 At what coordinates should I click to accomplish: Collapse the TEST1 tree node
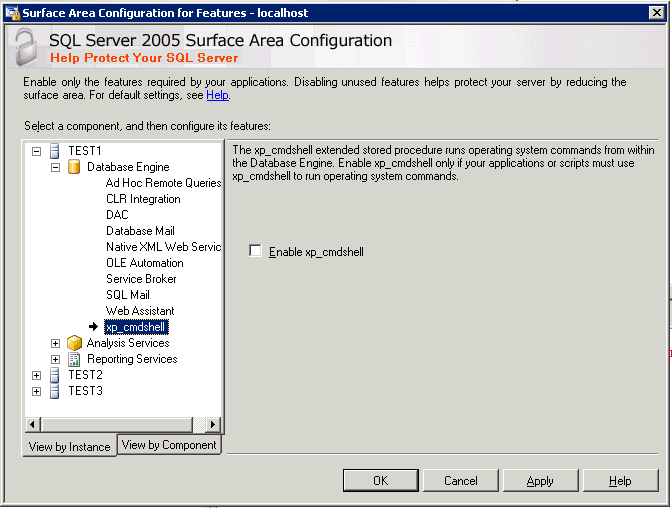pos(37,151)
